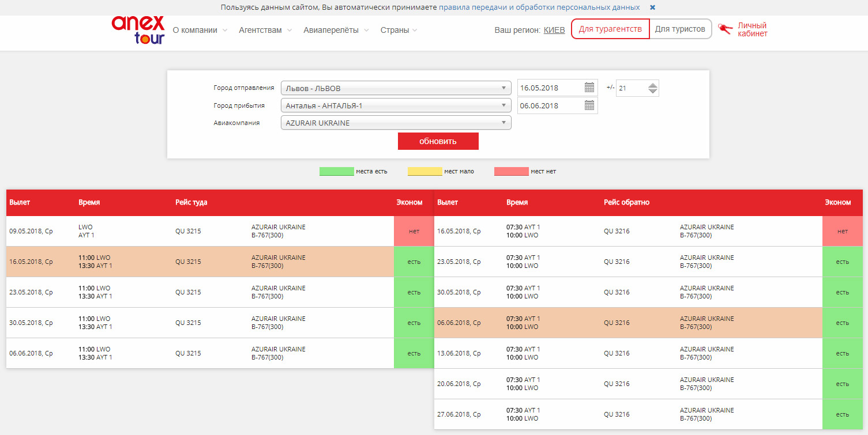
Task: Select return flight row dated 16.05.2018
Action: 648,231
